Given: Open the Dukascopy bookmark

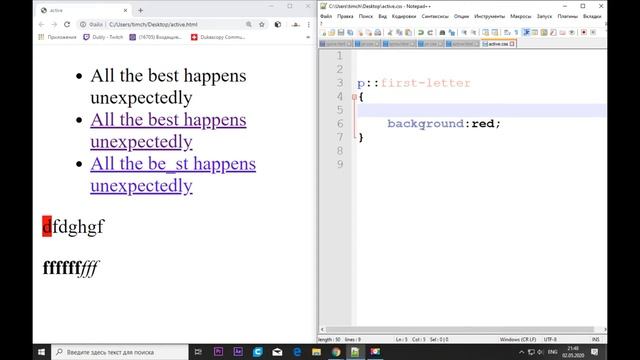Looking at the screenshot, I should click(218, 37).
